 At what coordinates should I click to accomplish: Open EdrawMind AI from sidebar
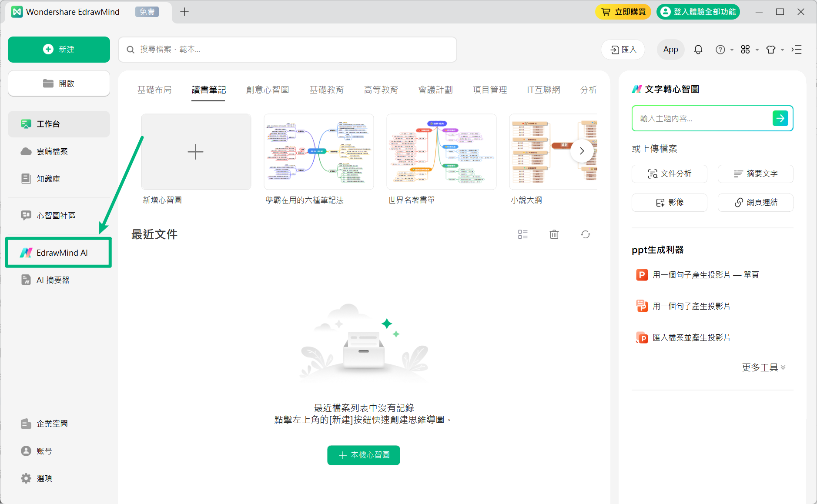point(59,253)
